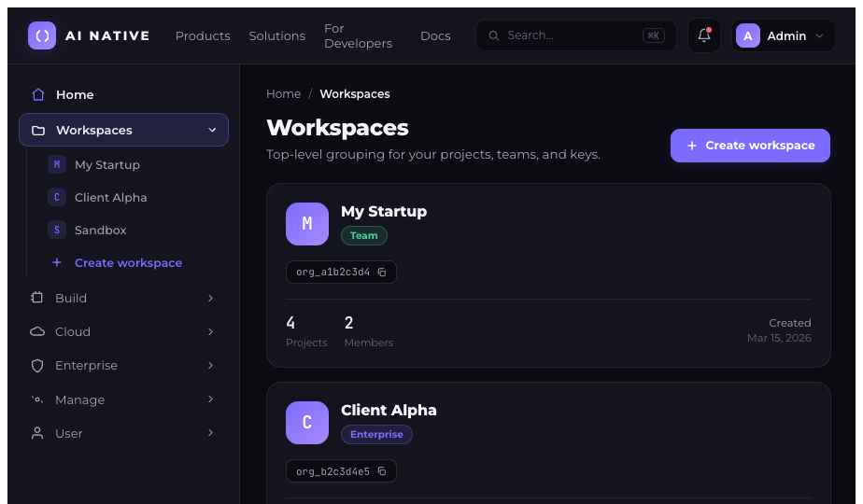Click the large My Startup 'M' card avatar
Viewport: 863px width, 504px height.
coord(307,224)
